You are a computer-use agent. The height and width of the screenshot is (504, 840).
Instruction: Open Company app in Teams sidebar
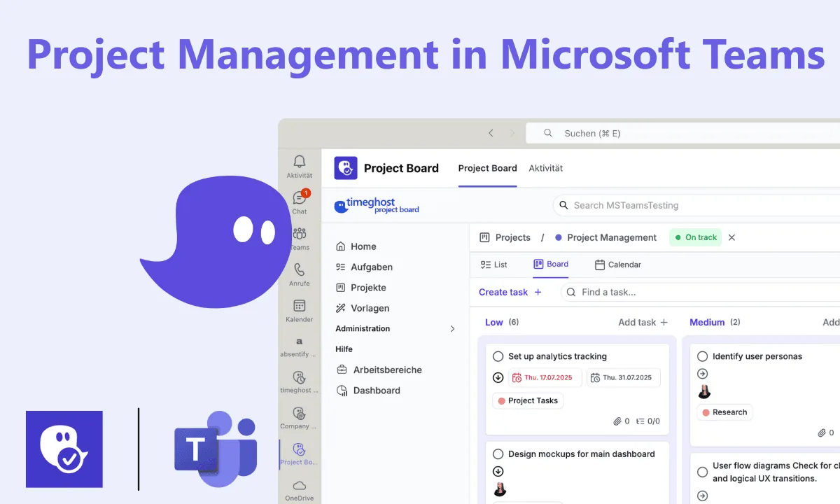(300, 419)
